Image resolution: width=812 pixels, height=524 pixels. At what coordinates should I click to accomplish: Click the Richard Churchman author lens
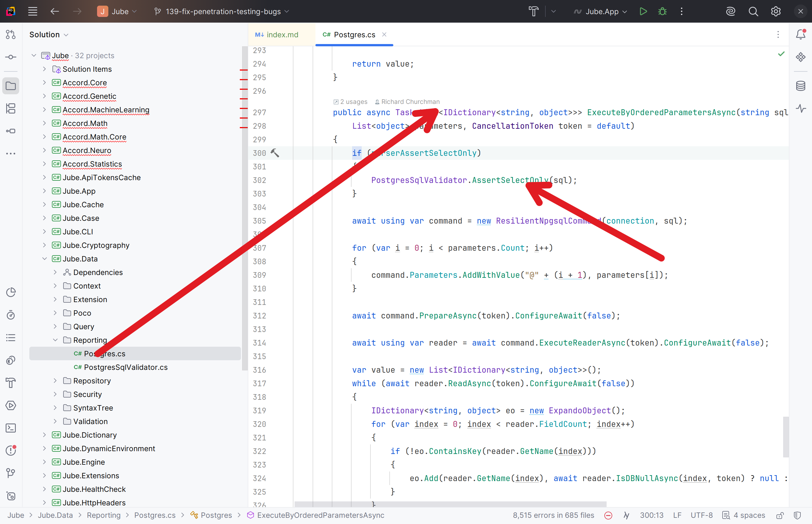407,101
